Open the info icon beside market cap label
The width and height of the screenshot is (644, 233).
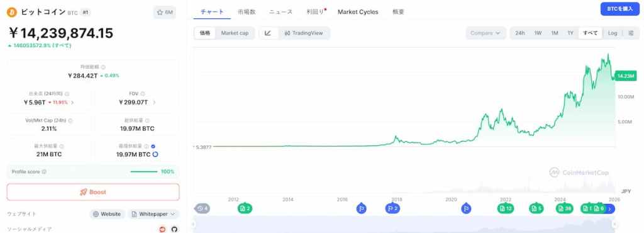click(x=103, y=67)
